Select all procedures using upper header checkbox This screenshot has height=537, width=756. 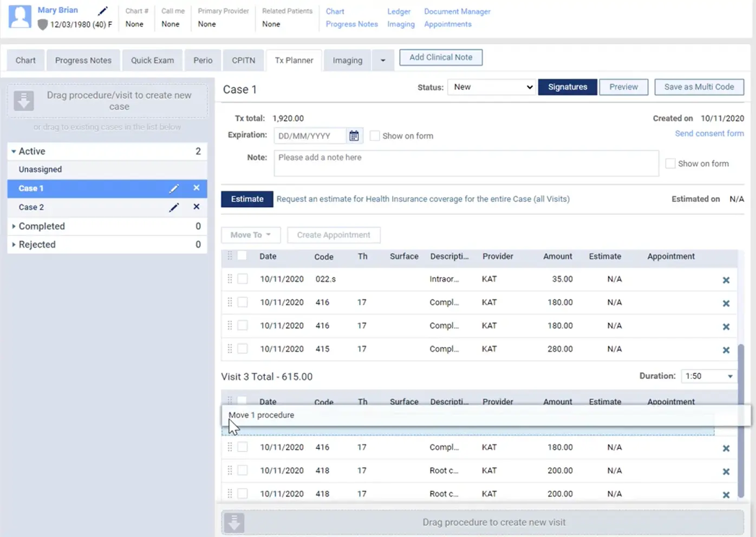click(x=242, y=256)
